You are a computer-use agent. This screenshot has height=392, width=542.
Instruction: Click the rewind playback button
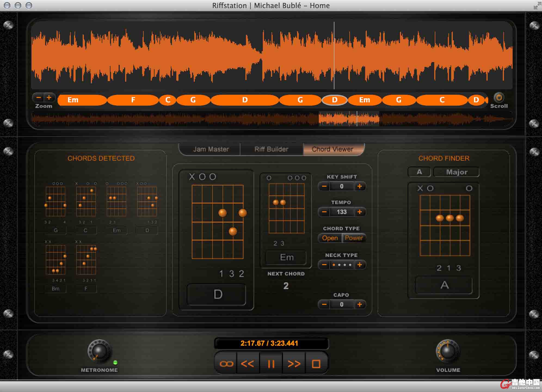(x=248, y=364)
